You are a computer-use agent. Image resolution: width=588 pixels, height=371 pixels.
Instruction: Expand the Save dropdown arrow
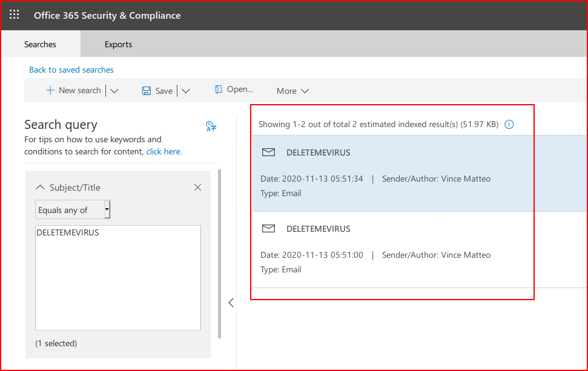(x=186, y=91)
